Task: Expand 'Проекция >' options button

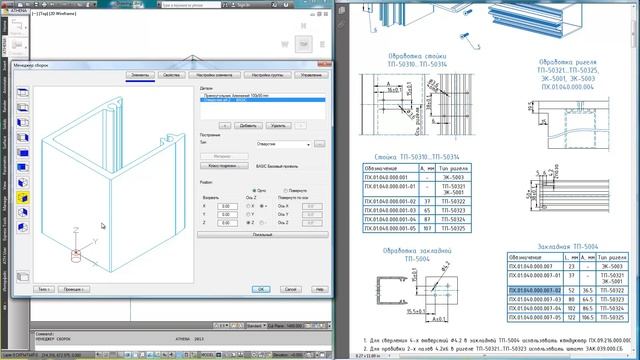Action: click(74, 289)
